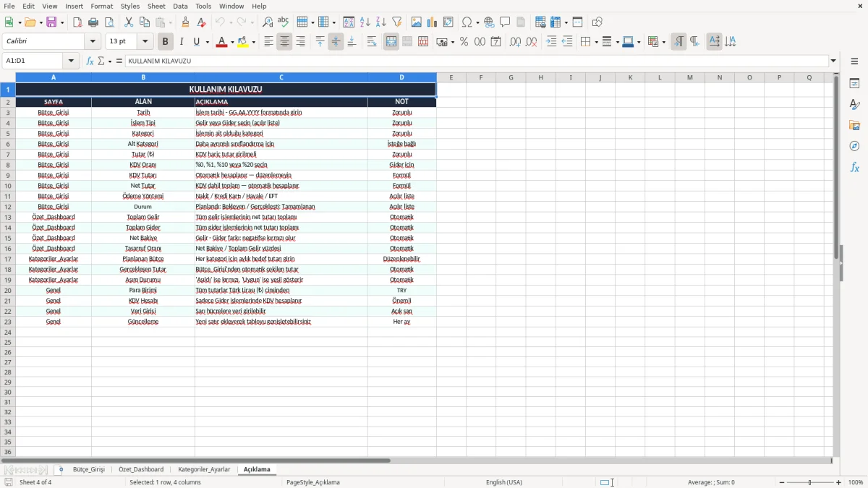Click the English (USA) language status
Image resolution: width=868 pixels, height=488 pixels.
click(x=504, y=482)
